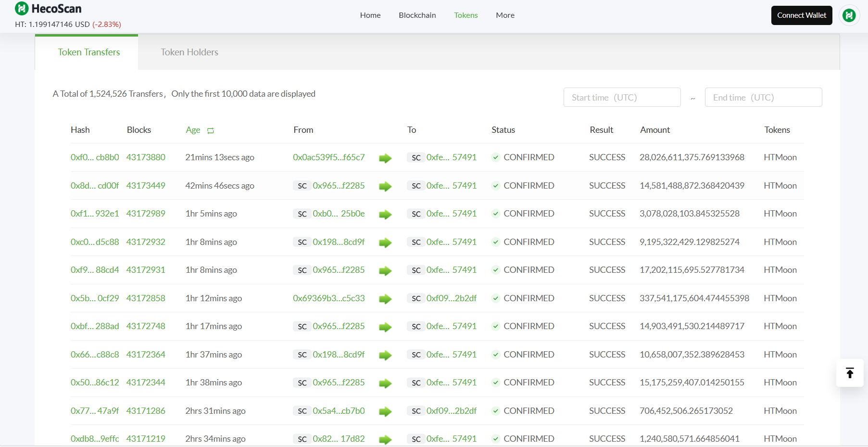
Task: Open block 43173449
Action: point(146,186)
